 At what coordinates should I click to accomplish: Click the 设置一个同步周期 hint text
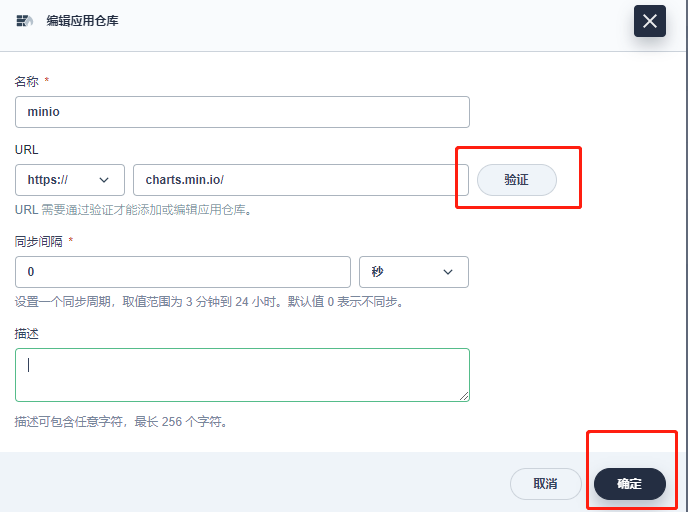click(x=209, y=302)
